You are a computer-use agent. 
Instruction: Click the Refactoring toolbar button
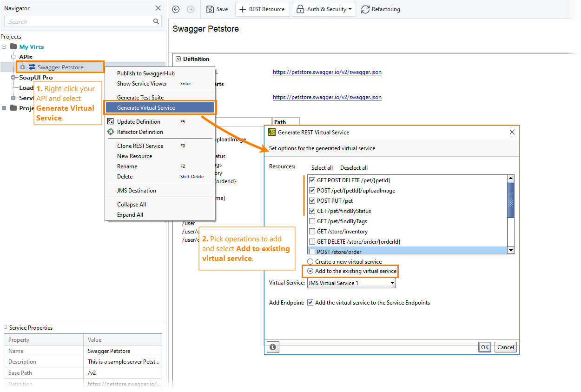tap(381, 9)
